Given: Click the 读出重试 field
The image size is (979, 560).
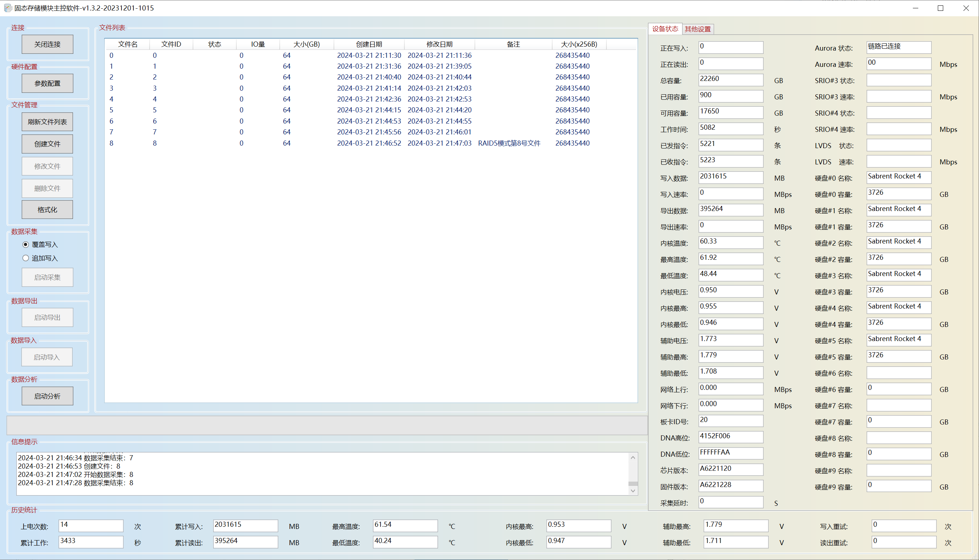Looking at the screenshot, I should pos(904,542).
